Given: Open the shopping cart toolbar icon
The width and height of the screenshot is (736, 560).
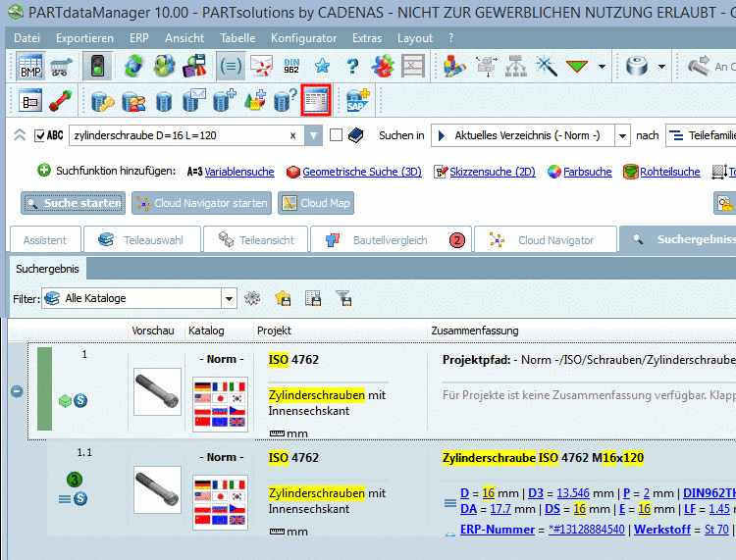Looking at the screenshot, I should coord(62,67).
